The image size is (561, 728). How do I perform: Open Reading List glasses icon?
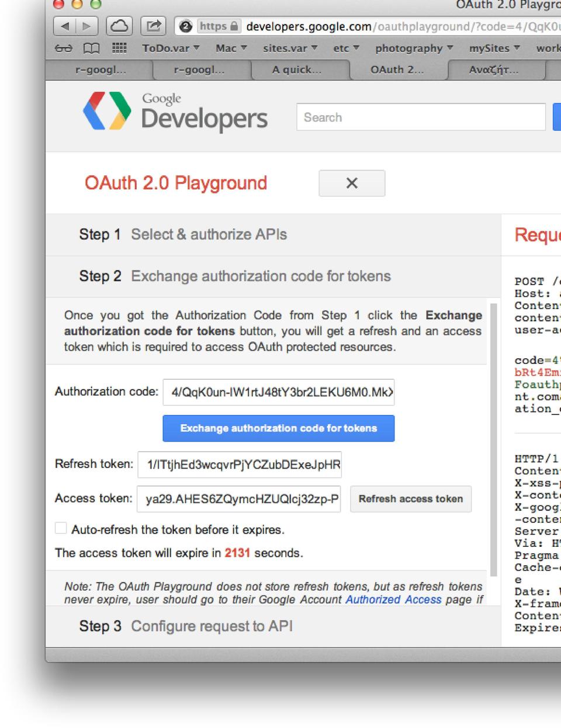point(64,48)
